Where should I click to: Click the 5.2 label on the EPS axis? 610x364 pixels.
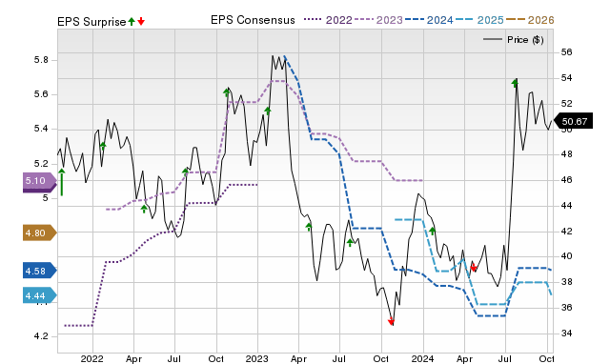pos(41,163)
